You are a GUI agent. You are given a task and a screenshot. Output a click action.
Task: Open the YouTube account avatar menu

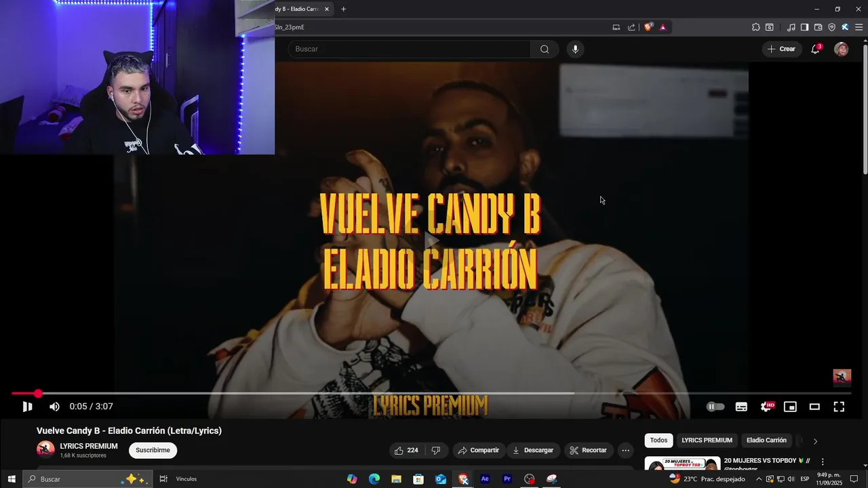841,49
